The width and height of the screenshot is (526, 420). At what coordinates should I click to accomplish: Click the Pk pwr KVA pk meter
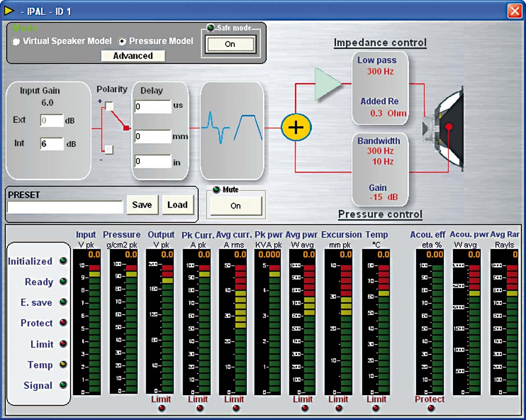pos(268,322)
